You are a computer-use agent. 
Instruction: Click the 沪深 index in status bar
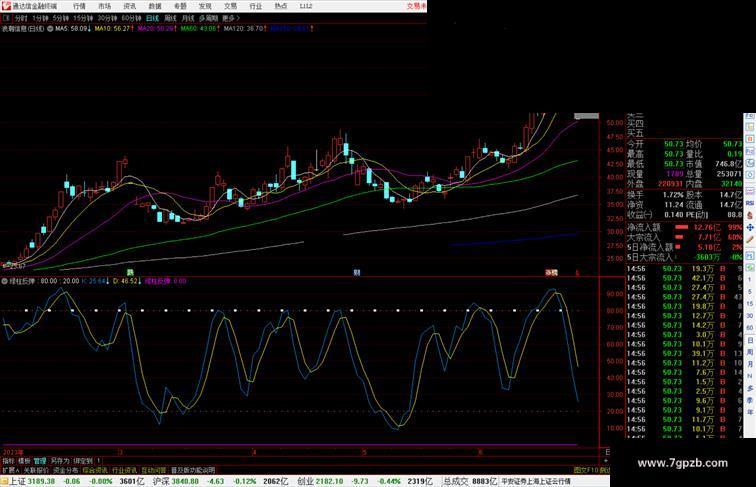tap(161, 481)
